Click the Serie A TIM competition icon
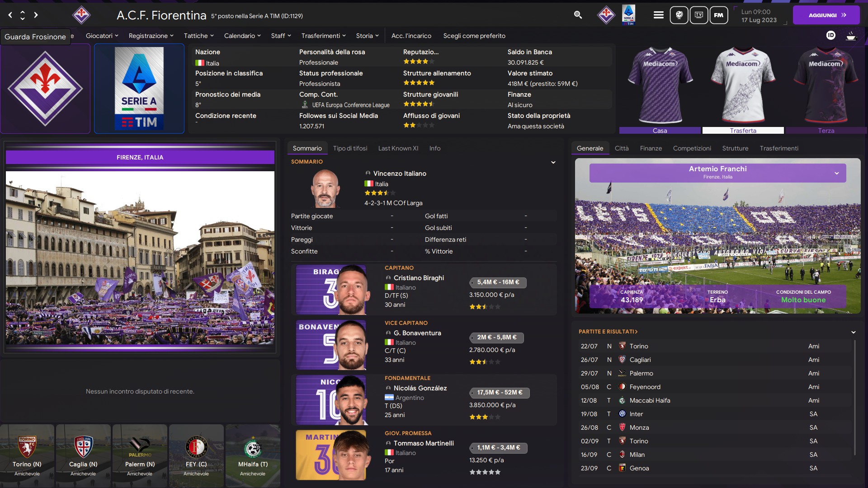868x488 pixels. tap(628, 15)
